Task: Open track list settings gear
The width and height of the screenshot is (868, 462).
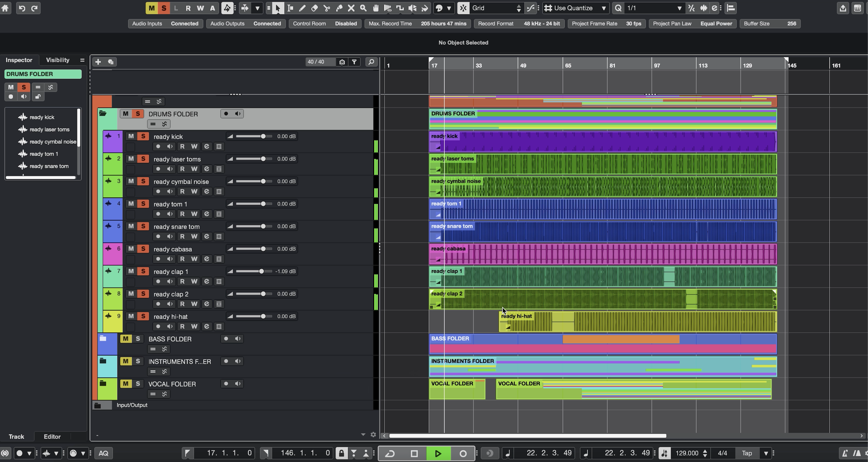Action: (373, 435)
